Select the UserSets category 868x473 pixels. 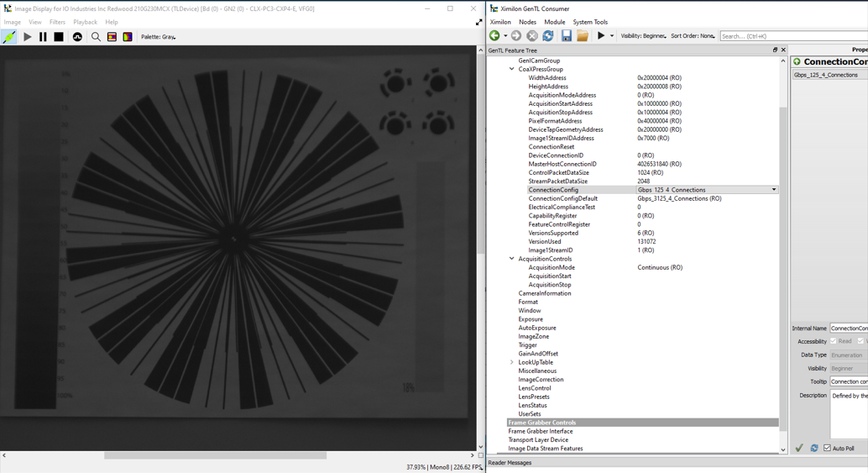point(529,413)
